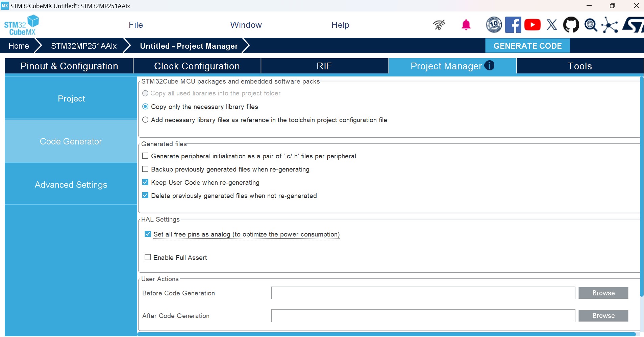Toggle 'Set all free pins as analog' checkbox
644x337 pixels.
pos(148,234)
